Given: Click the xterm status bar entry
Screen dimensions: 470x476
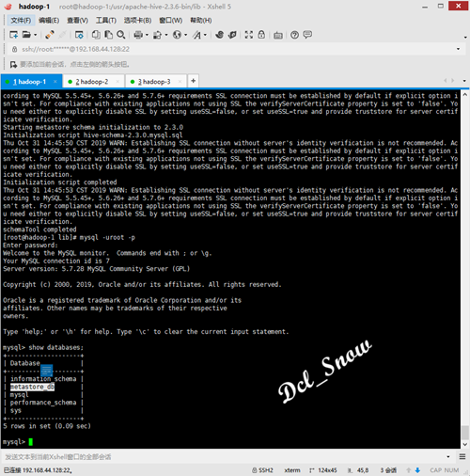Looking at the screenshot, I should (292, 470).
